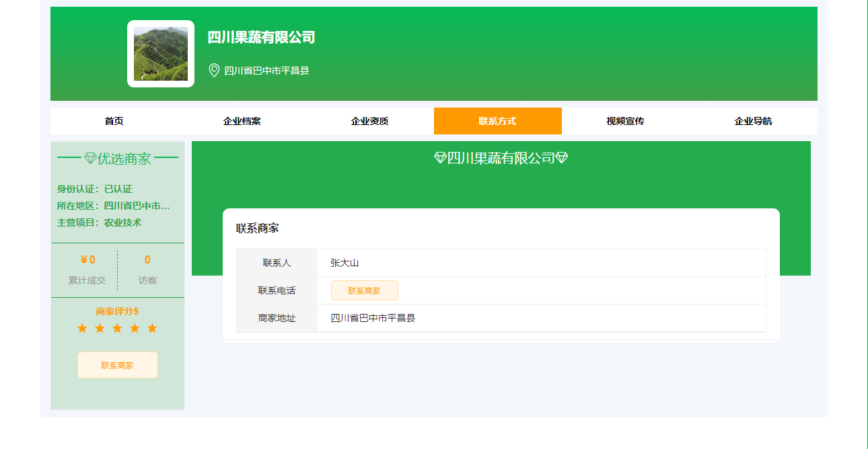Image resolution: width=868 pixels, height=449 pixels.
Task: Click the diamond icon left of banner title
Action: coord(440,158)
